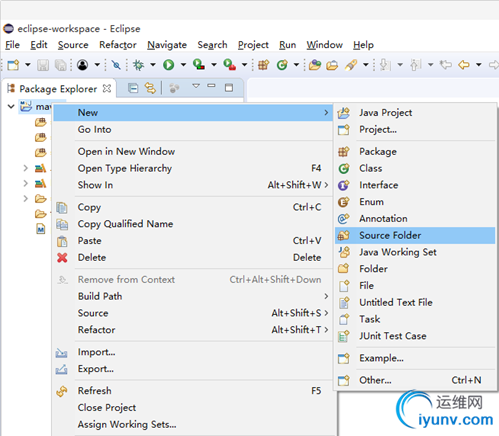Click the Save All toolbar icon
499x436 pixels.
60,65
